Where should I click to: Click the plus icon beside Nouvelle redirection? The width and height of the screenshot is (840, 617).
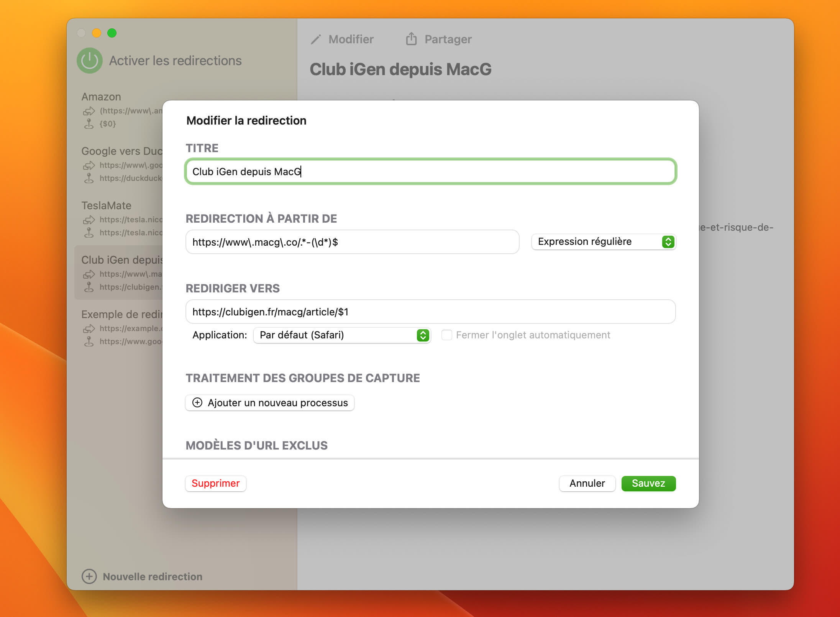89,576
